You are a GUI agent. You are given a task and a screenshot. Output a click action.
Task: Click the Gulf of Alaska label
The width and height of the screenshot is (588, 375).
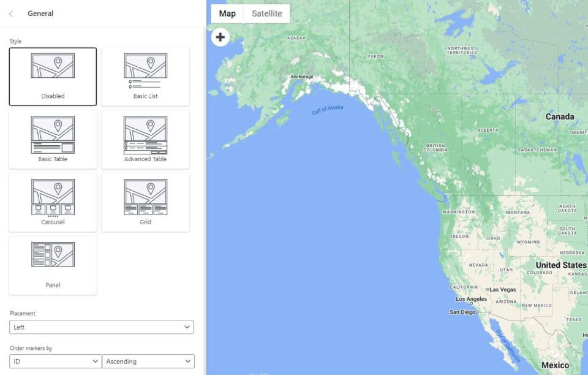[327, 110]
